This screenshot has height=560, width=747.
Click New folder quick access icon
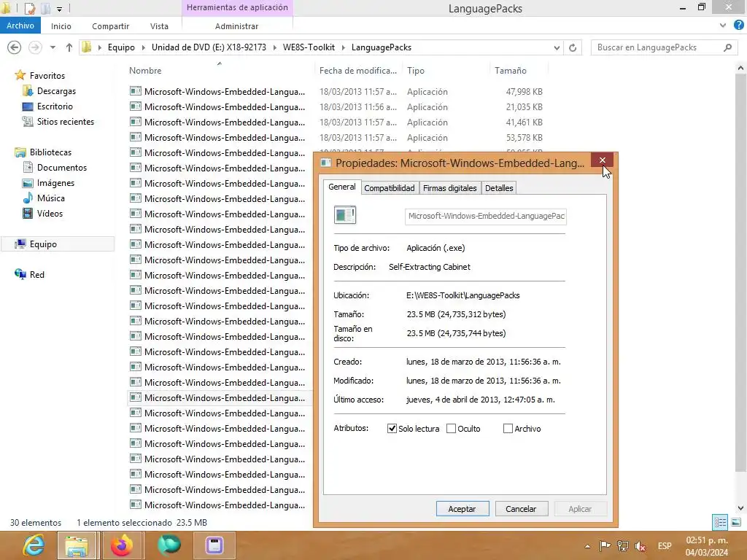coord(46,8)
